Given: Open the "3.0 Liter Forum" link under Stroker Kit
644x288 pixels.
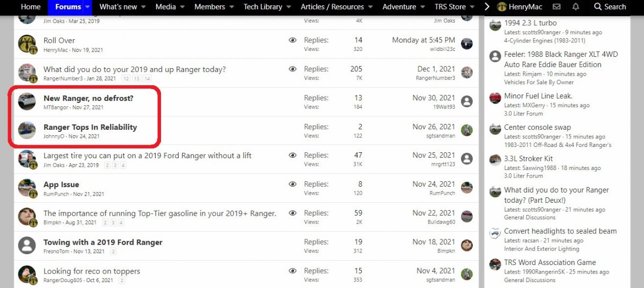Looking at the screenshot, I should pyautogui.click(x=523, y=176).
